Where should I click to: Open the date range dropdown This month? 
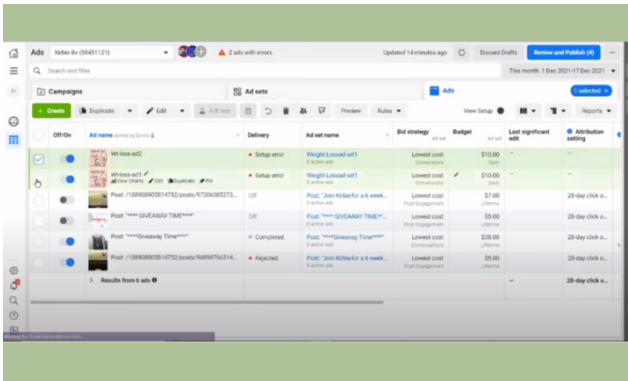point(562,71)
